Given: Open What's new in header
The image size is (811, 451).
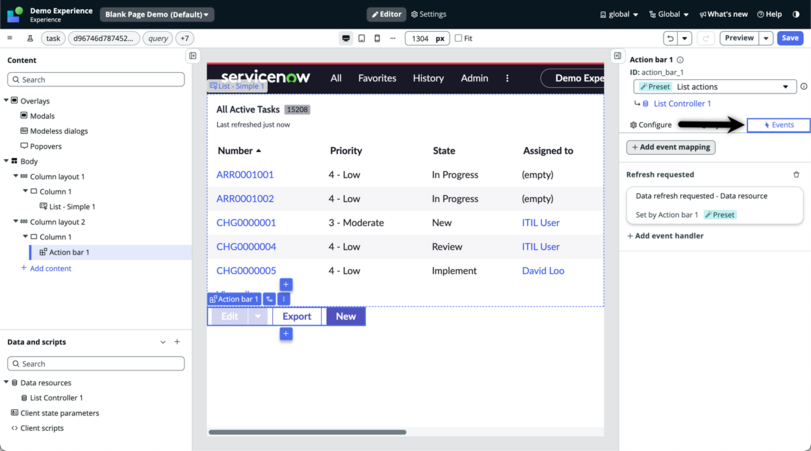Looking at the screenshot, I should click(723, 14).
